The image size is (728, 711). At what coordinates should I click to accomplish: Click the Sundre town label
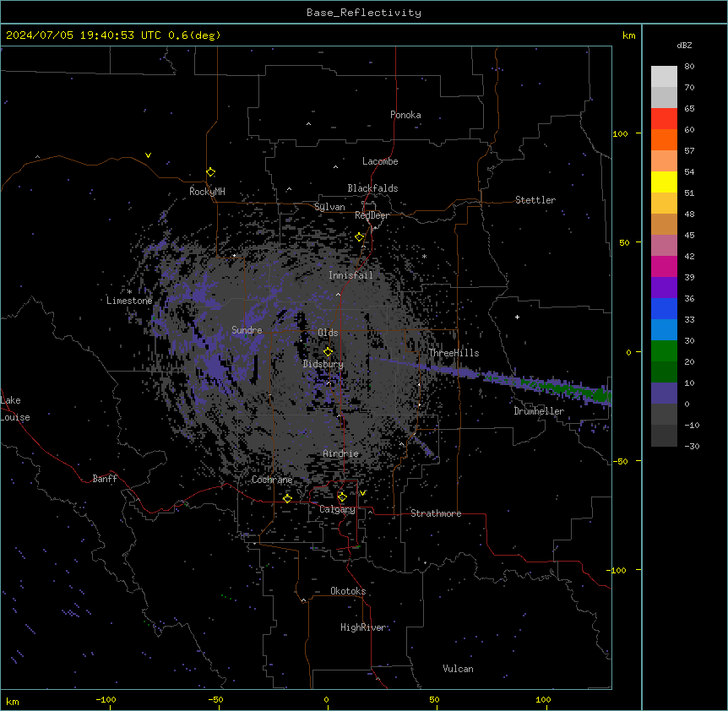coord(247,330)
